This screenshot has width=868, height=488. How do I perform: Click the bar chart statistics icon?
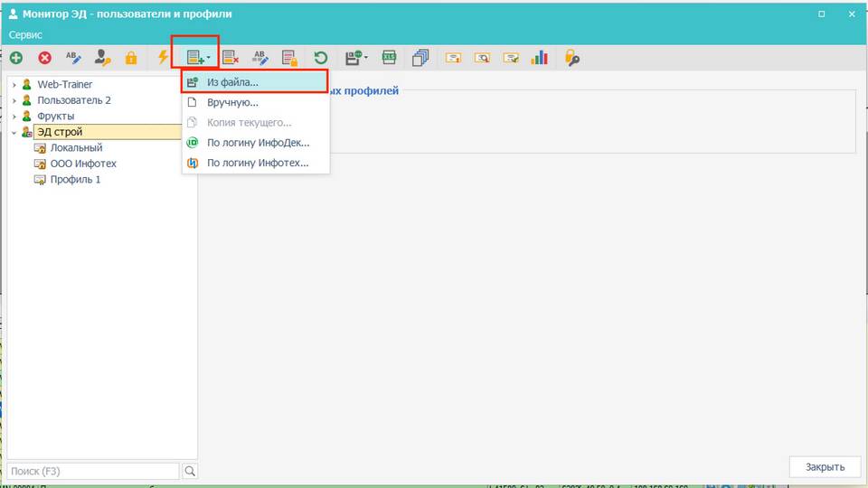[x=540, y=58]
